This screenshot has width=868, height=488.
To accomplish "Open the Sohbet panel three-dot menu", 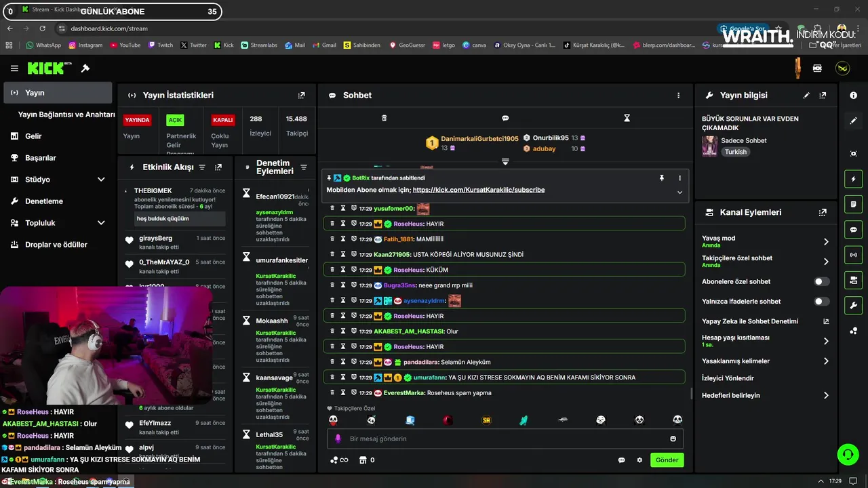I will coord(678,96).
